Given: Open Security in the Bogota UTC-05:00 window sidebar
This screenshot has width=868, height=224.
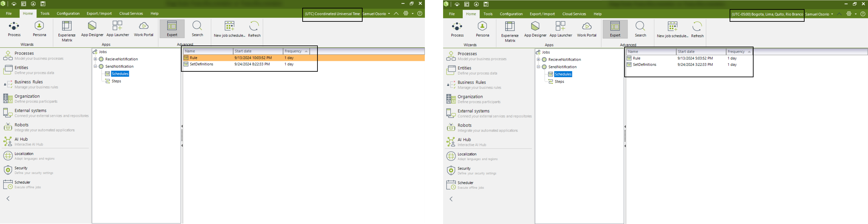Looking at the screenshot, I should pyautogui.click(x=489, y=171).
